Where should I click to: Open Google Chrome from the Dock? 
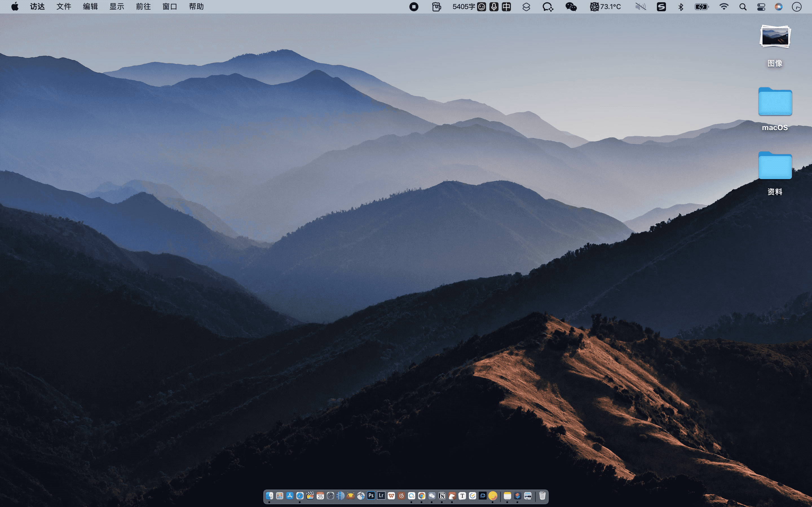click(x=422, y=496)
